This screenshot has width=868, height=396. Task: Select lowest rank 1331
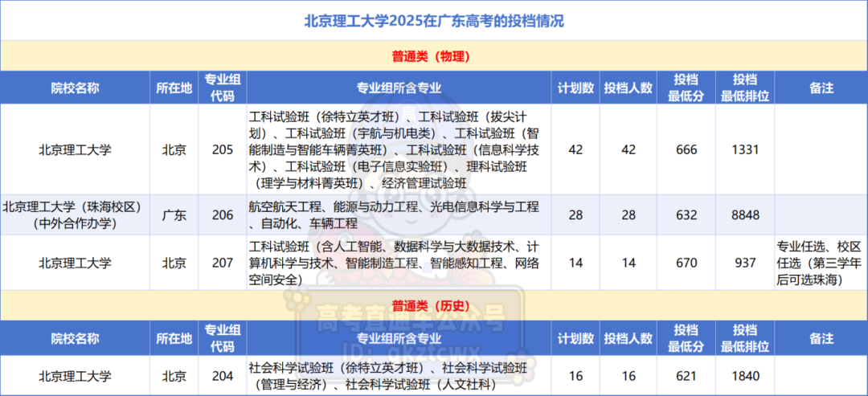[x=744, y=150]
